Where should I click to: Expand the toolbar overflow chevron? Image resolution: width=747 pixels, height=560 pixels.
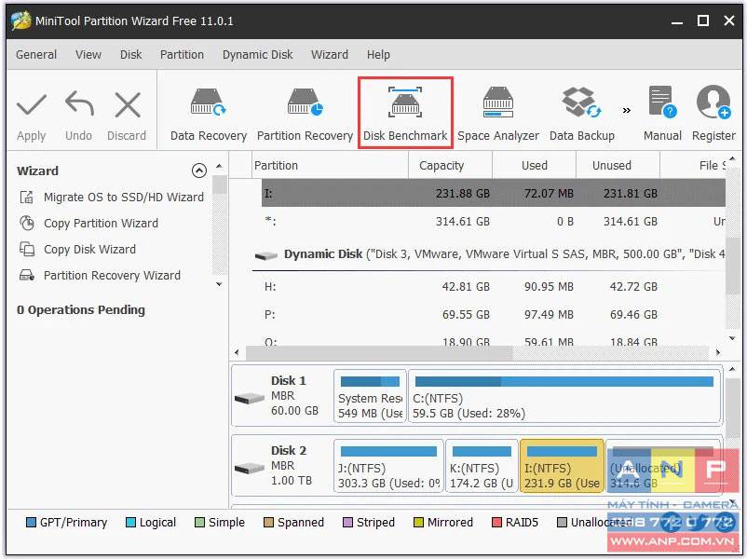point(627,111)
